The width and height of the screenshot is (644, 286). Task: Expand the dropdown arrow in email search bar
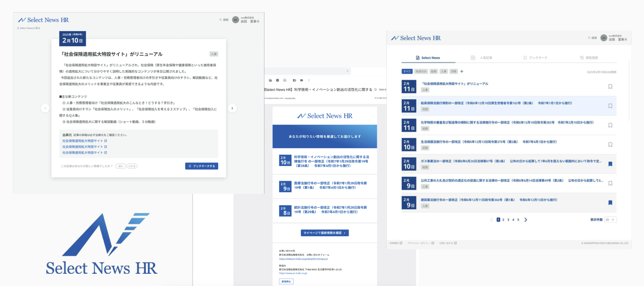point(347,71)
